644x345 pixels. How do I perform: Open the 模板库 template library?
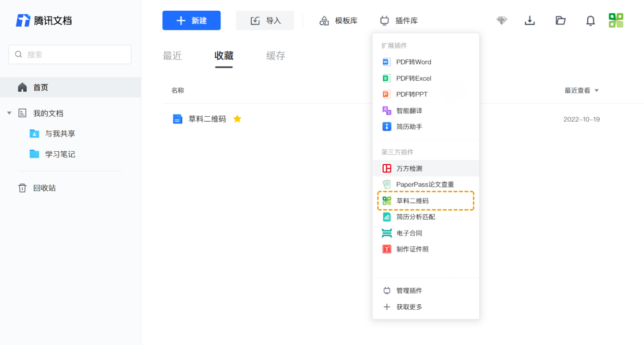339,21
